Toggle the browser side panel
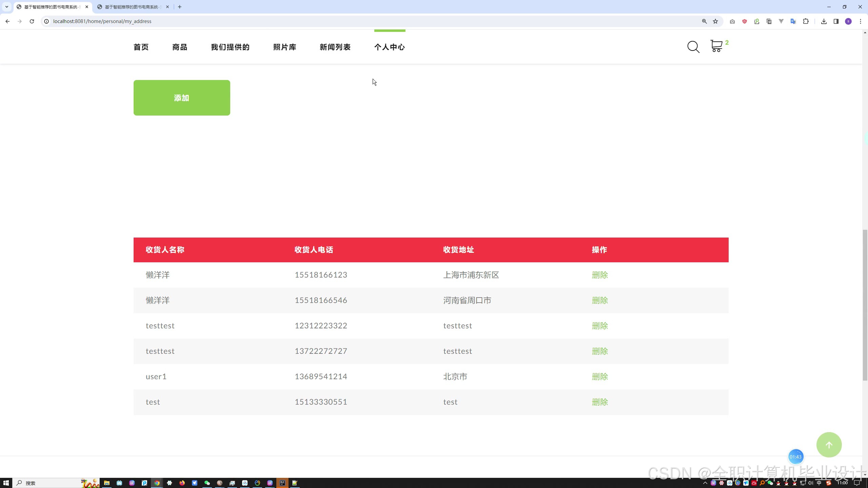The image size is (868, 488). coord(836,21)
